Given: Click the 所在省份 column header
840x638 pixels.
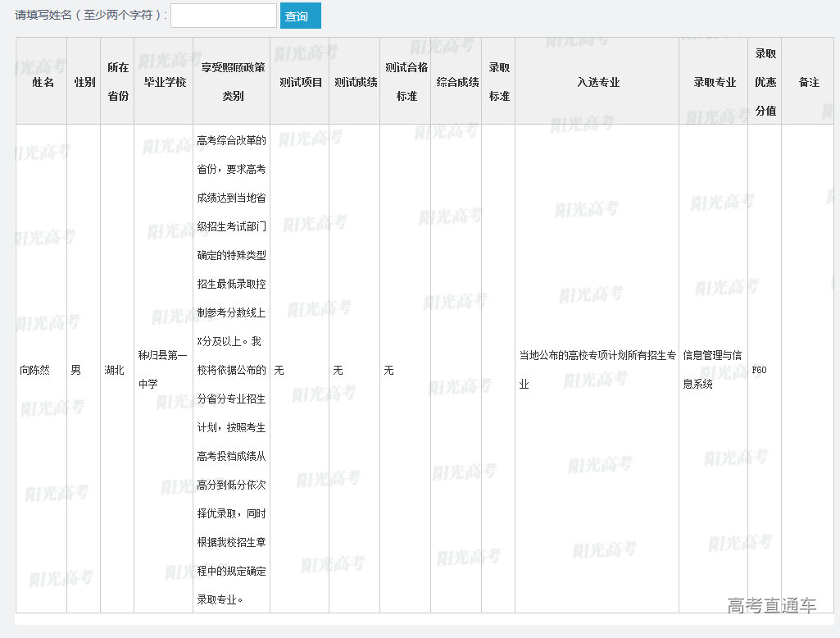Looking at the screenshot, I should (x=118, y=82).
